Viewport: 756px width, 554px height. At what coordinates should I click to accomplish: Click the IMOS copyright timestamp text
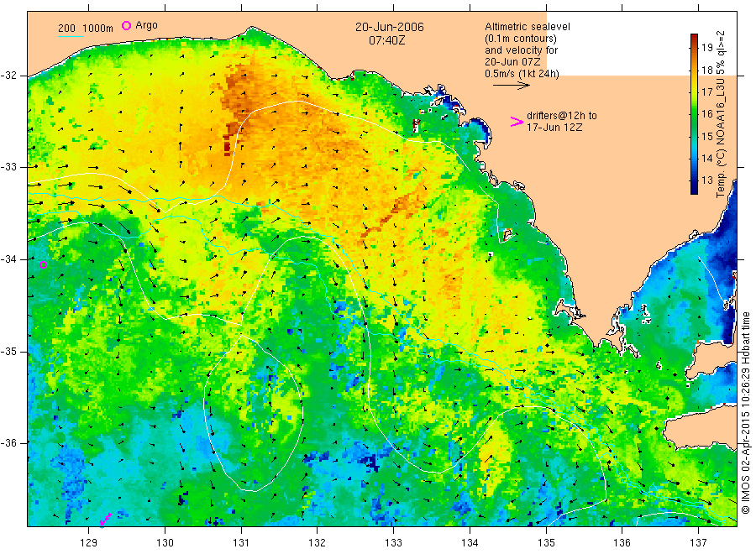745,413
